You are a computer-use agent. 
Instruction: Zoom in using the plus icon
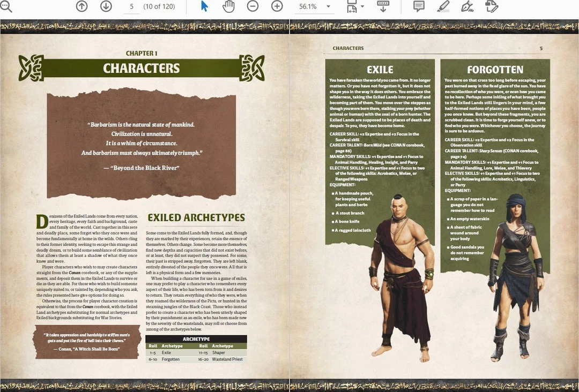pos(277,7)
